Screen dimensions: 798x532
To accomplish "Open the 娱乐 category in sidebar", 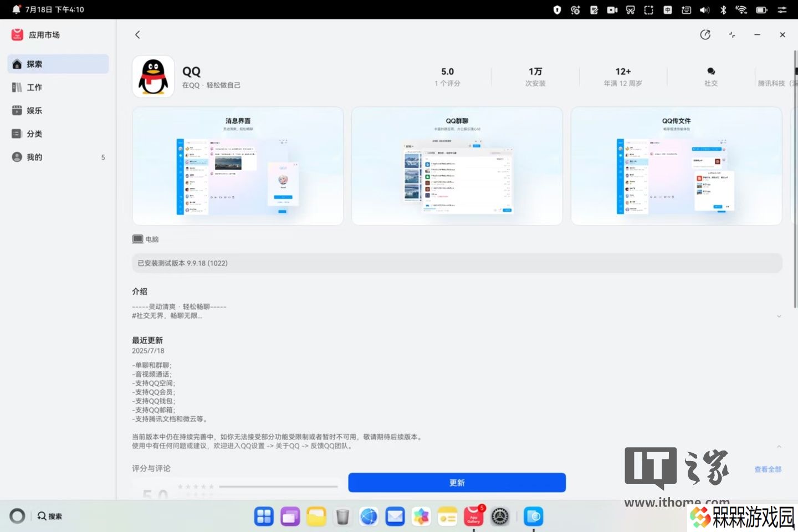I will tap(58, 110).
